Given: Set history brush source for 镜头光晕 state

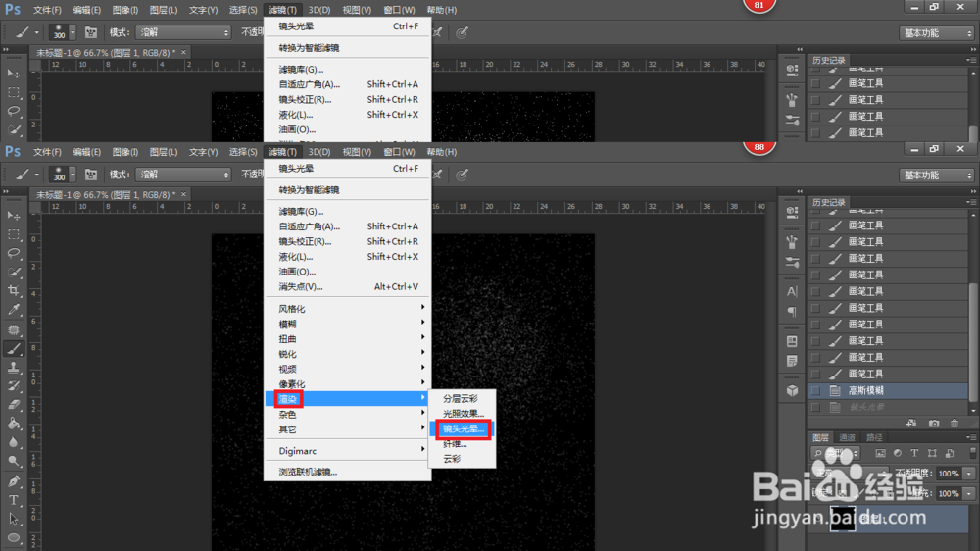Looking at the screenshot, I should [x=815, y=407].
